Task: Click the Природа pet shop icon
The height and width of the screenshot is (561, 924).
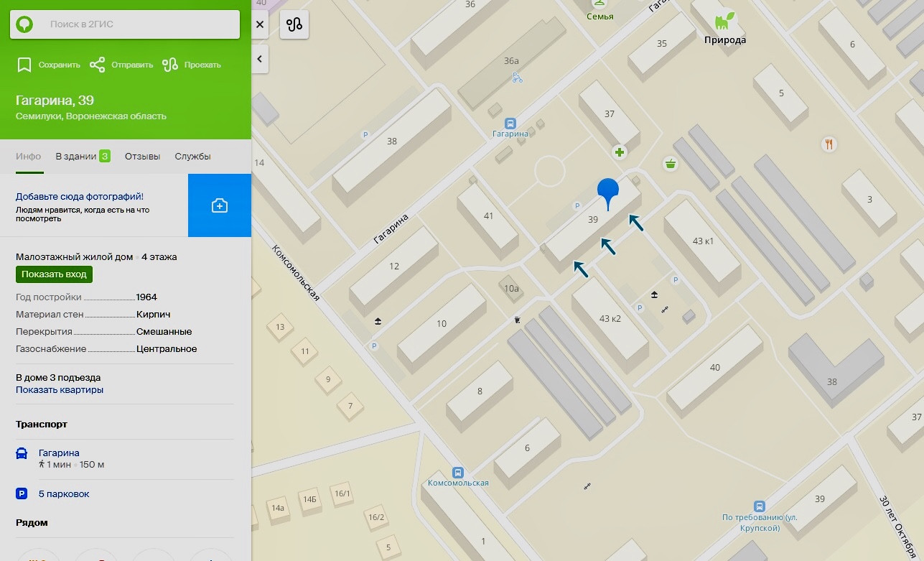Action: [x=724, y=21]
